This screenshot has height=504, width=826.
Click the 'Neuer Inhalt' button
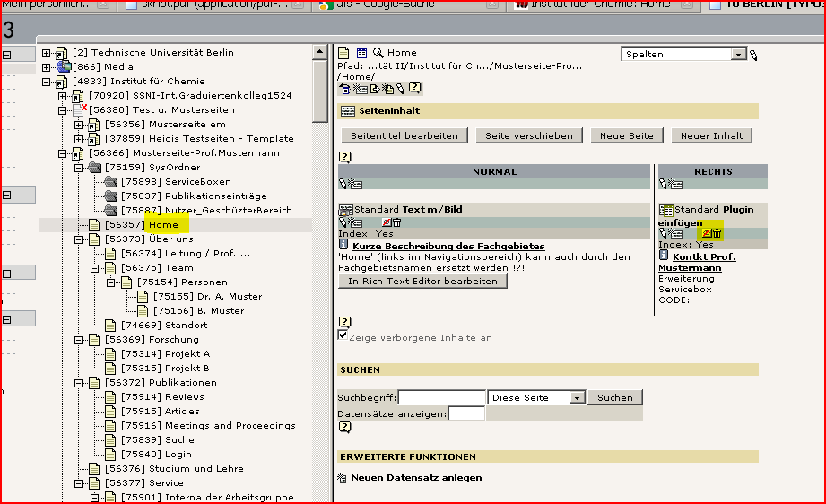tap(711, 135)
